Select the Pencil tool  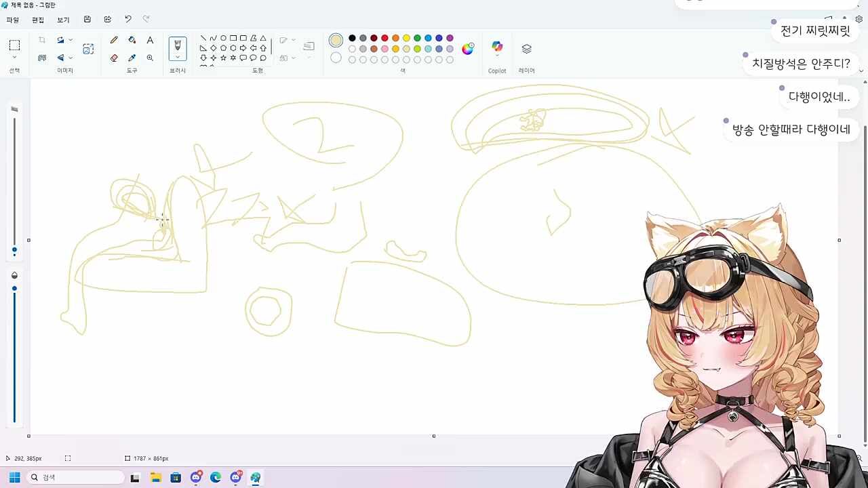click(114, 41)
